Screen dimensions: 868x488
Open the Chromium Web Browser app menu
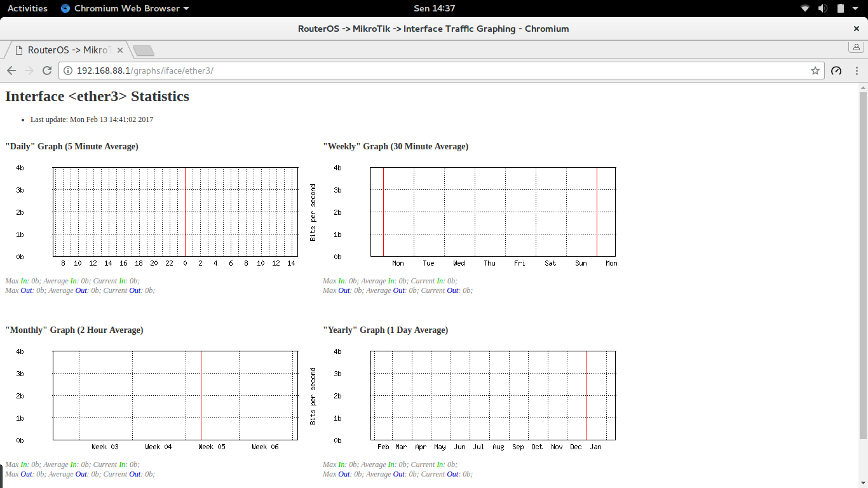coord(125,8)
